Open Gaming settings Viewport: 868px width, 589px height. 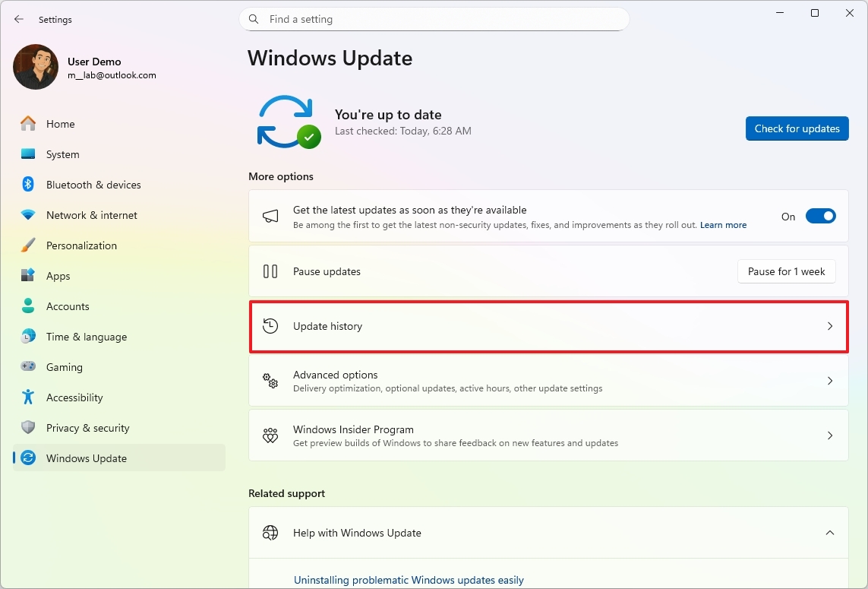[x=64, y=367]
